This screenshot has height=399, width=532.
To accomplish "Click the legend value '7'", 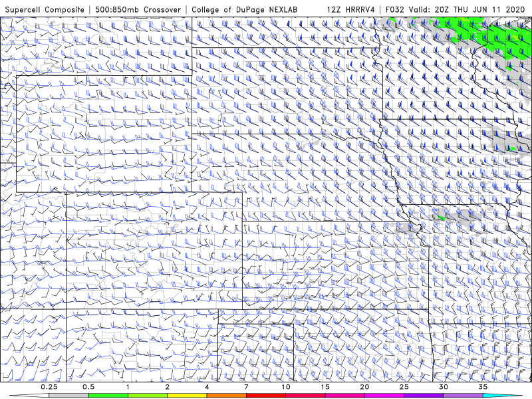I will coord(246,387).
